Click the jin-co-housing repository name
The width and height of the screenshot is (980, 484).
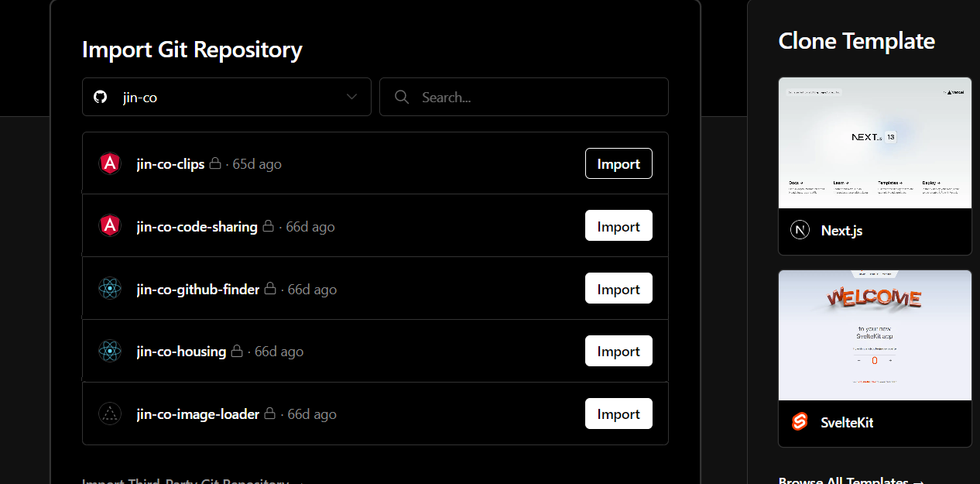tap(181, 351)
